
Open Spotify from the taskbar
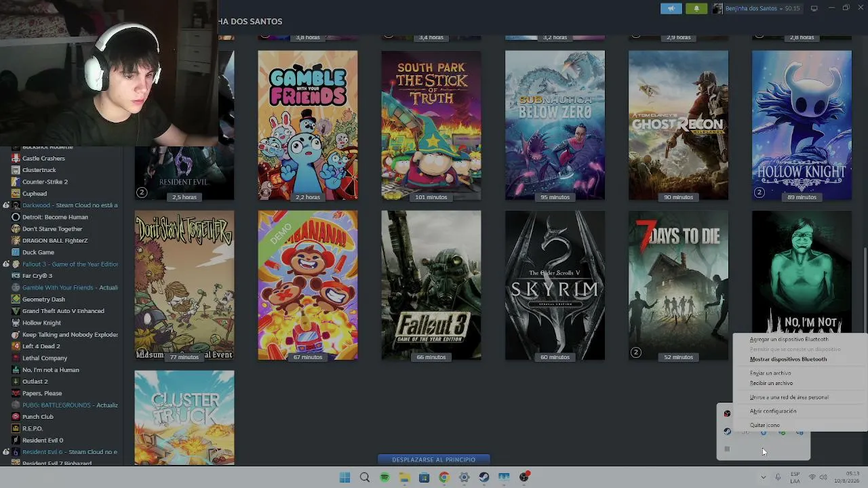pos(384,477)
